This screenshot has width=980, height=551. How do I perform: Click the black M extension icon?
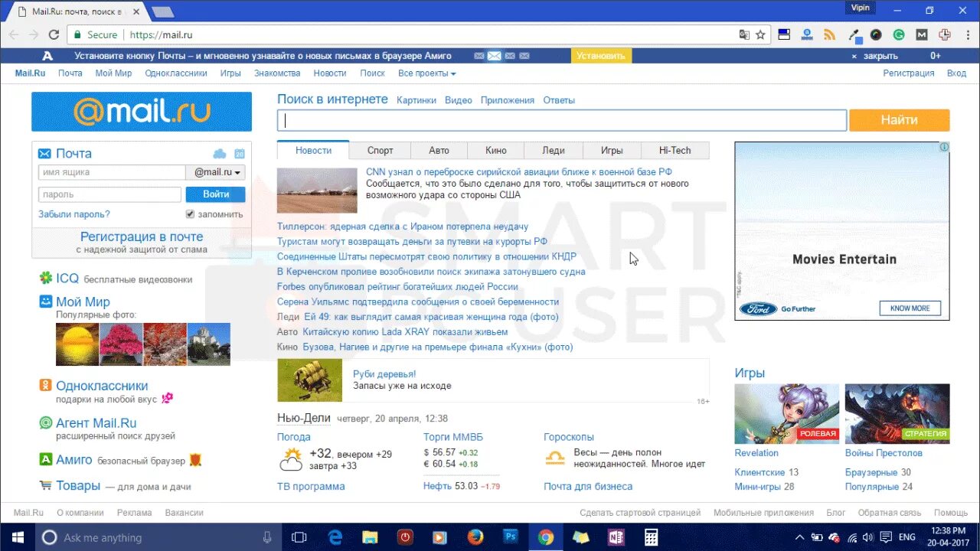pos(922,34)
